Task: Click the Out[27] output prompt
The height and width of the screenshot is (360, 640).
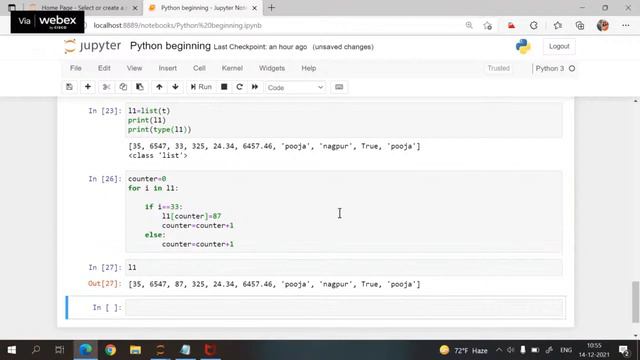Action: pos(104,284)
